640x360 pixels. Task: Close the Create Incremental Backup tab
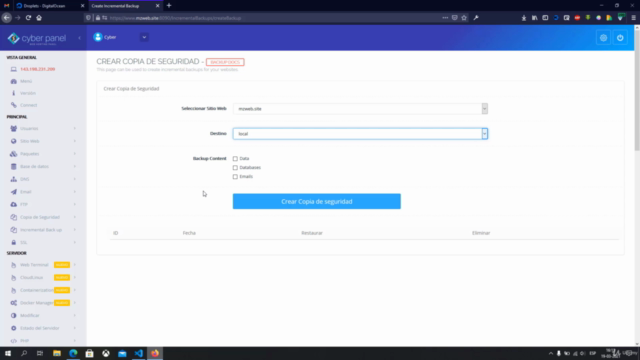click(158, 6)
